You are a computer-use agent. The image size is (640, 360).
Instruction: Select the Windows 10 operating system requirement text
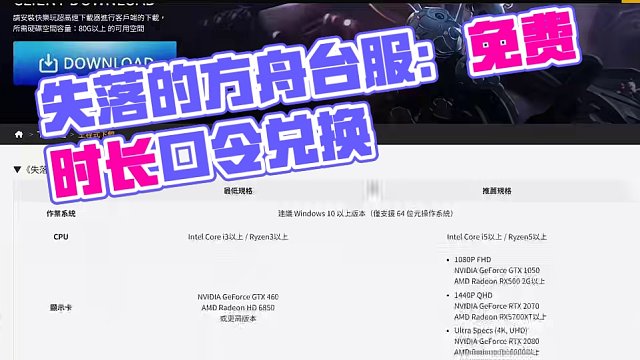coord(366,213)
